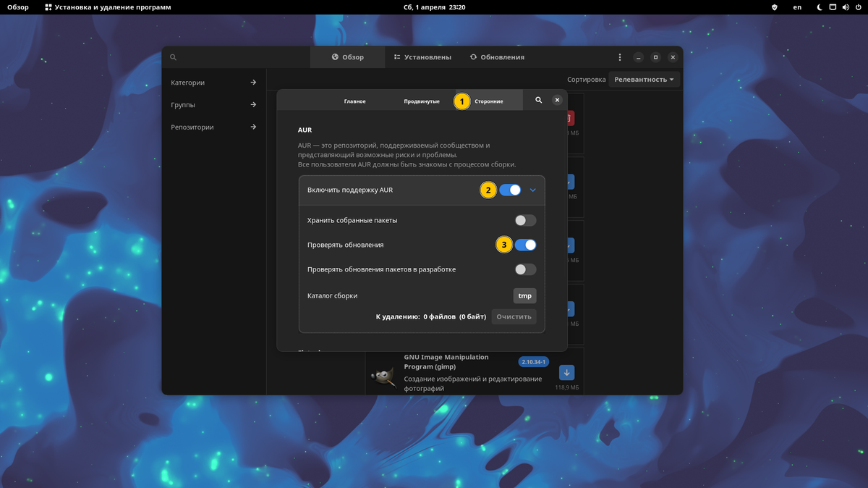Switch to the 'Продвинутые' tab

pos(422,101)
